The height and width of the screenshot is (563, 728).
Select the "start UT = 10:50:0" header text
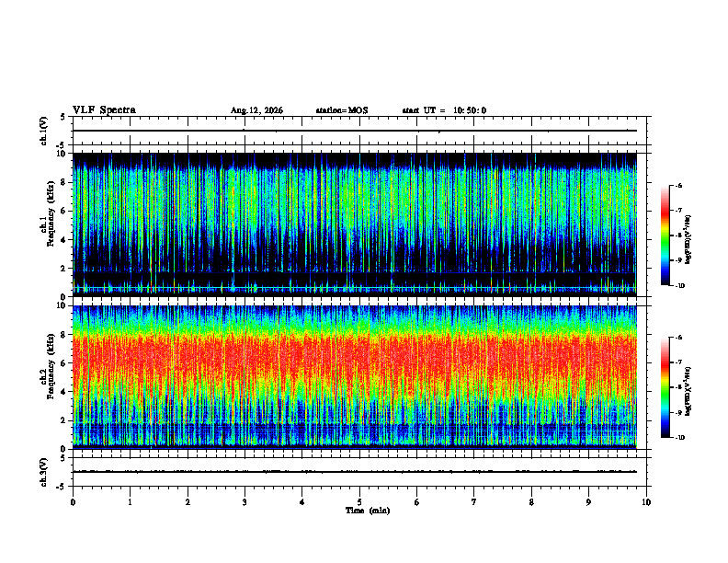coord(444,110)
